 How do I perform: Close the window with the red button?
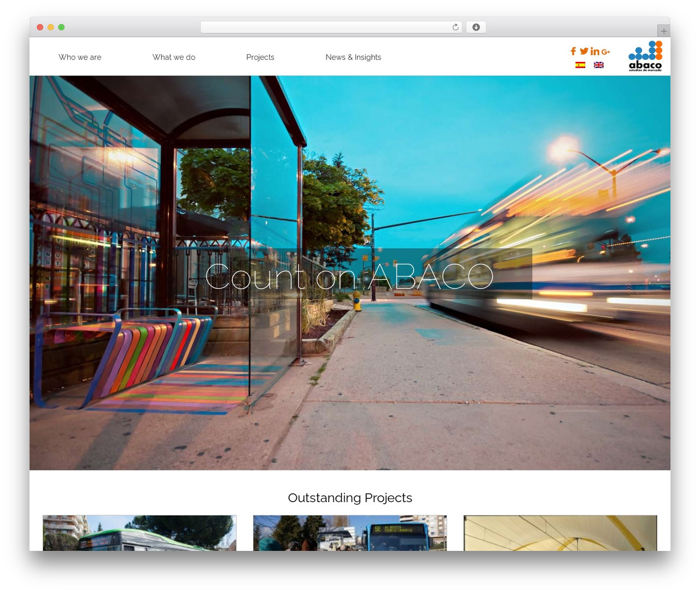pos(40,27)
